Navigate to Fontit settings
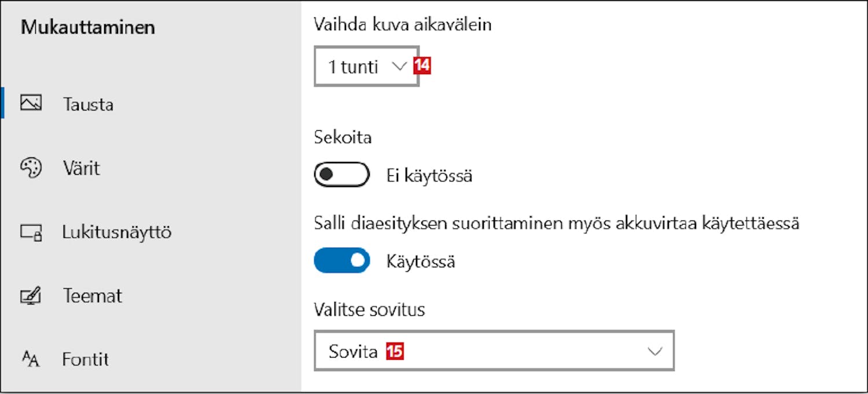 [86, 359]
